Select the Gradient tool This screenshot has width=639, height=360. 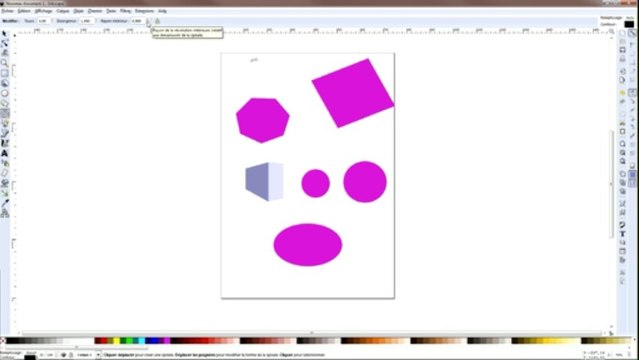[4, 193]
